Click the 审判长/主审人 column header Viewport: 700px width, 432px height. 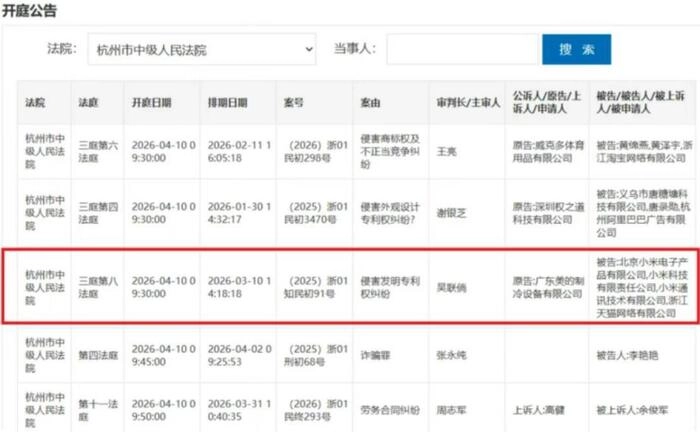pos(467,103)
